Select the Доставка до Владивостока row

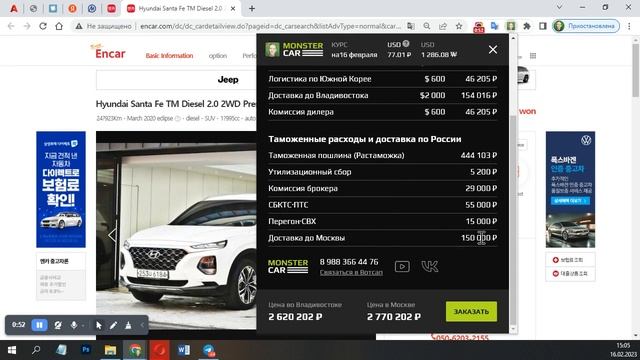click(x=382, y=96)
